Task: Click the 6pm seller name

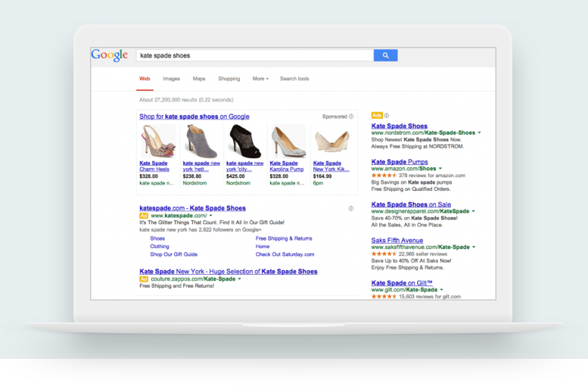Action: (318, 183)
